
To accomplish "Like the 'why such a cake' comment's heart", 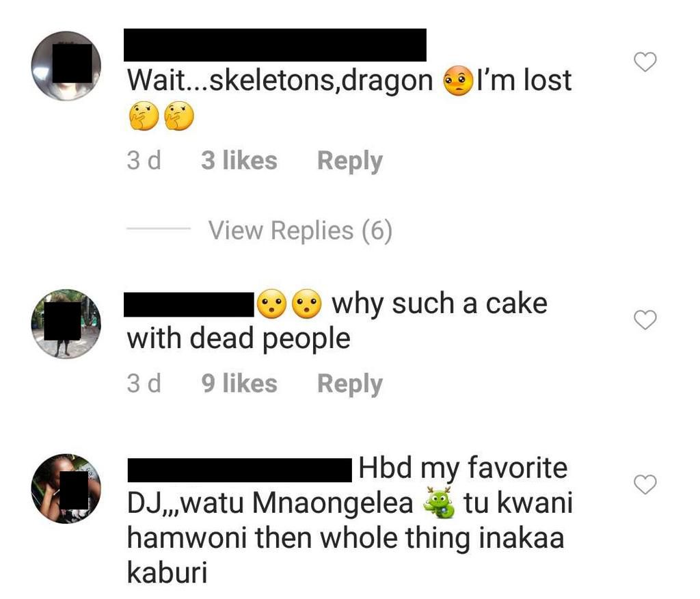I will tap(643, 320).
